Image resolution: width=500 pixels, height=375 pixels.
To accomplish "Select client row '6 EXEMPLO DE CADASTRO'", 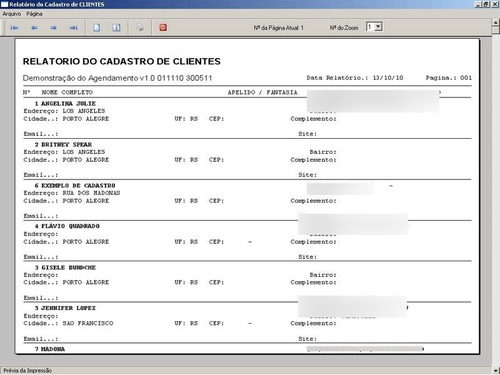I will pyautogui.click(x=75, y=185).
